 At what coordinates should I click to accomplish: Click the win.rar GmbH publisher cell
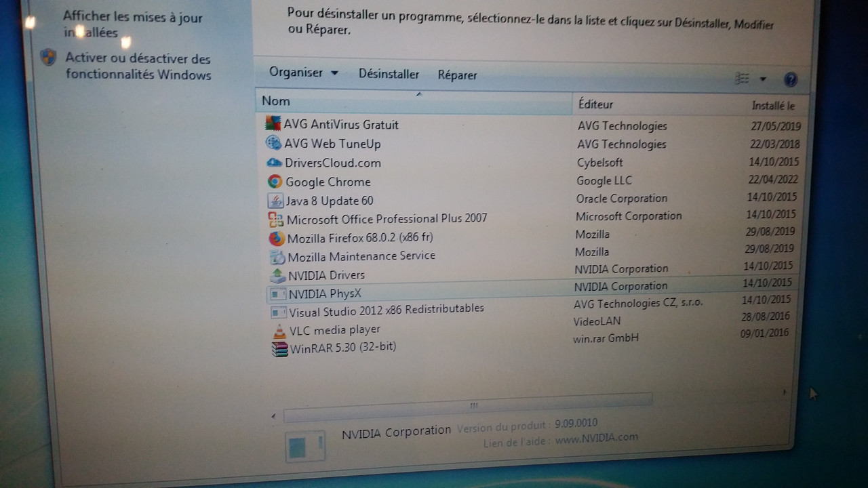606,338
